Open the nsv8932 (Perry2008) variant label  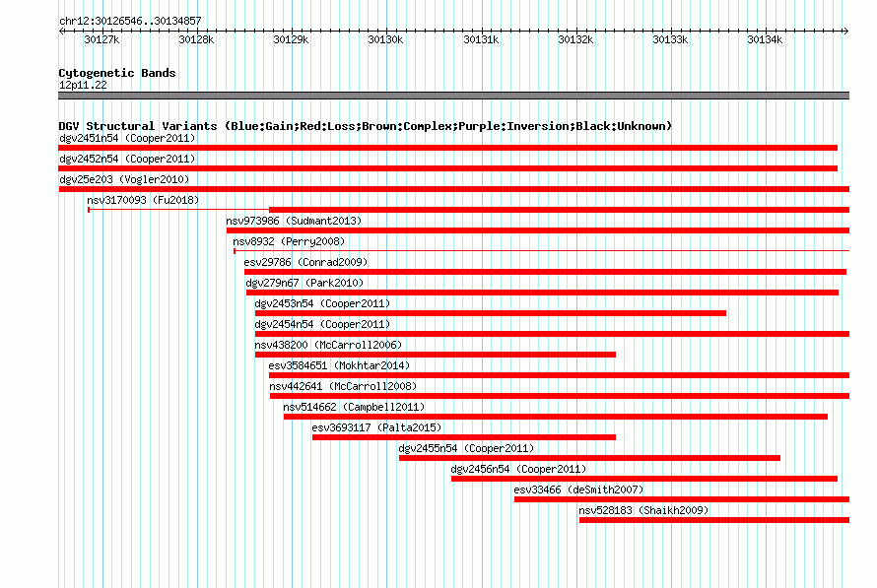pos(289,241)
